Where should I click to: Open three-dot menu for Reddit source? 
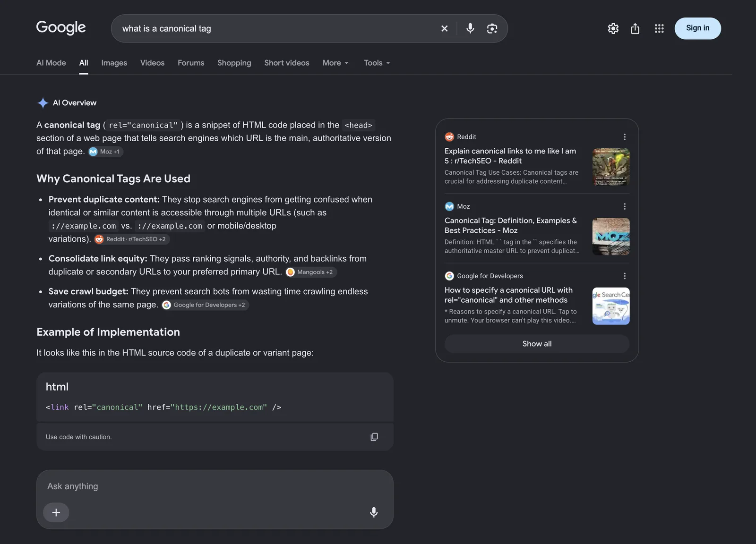click(625, 137)
